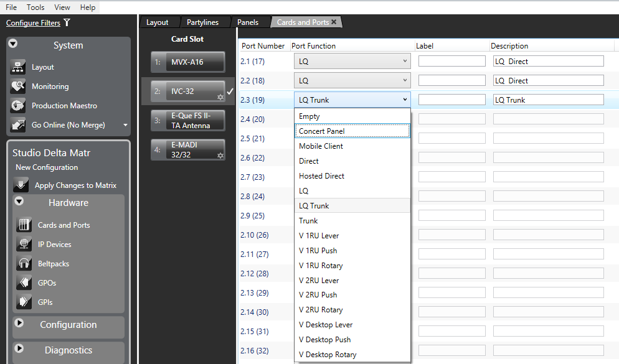Open the Tools menu
This screenshot has height=364, width=619.
(x=35, y=7)
